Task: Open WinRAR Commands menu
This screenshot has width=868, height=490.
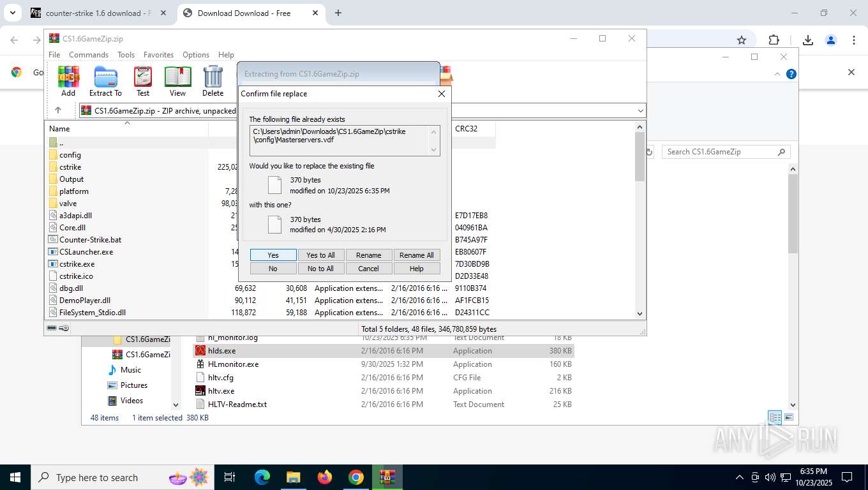Action: (89, 55)
